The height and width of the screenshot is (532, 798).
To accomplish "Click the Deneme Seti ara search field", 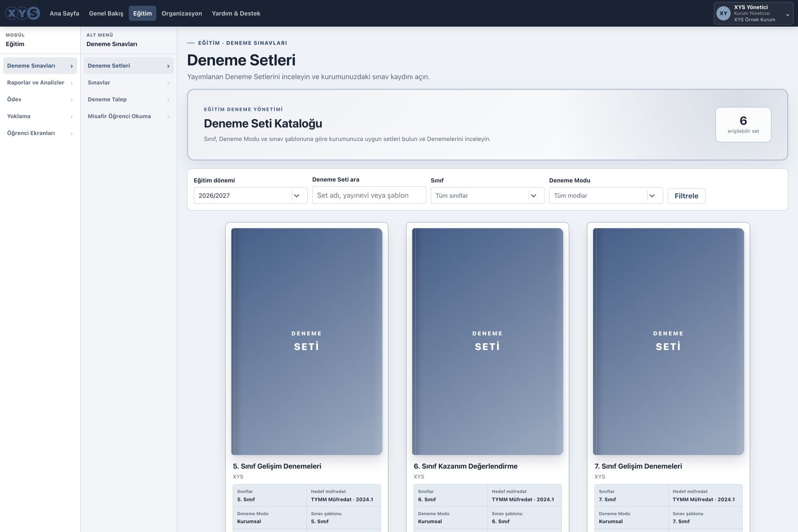I will click(x=369, y=195).
